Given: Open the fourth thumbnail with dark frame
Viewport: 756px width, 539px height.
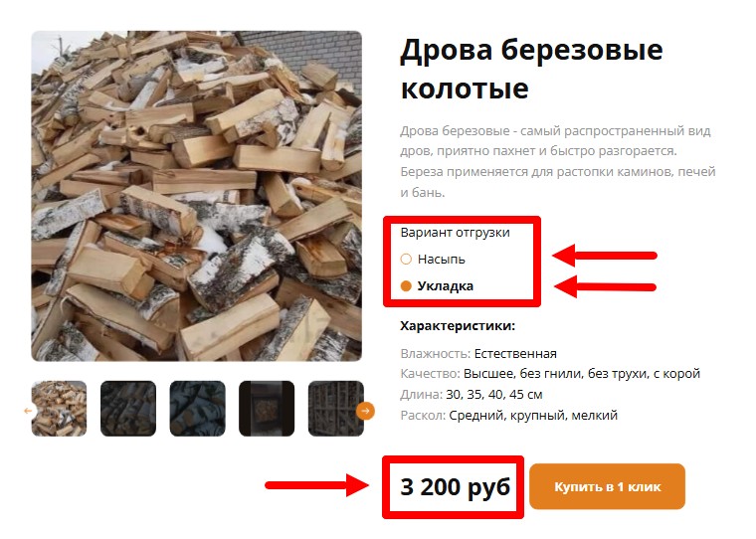Looking at the screenshot, I should coord(267,409).
